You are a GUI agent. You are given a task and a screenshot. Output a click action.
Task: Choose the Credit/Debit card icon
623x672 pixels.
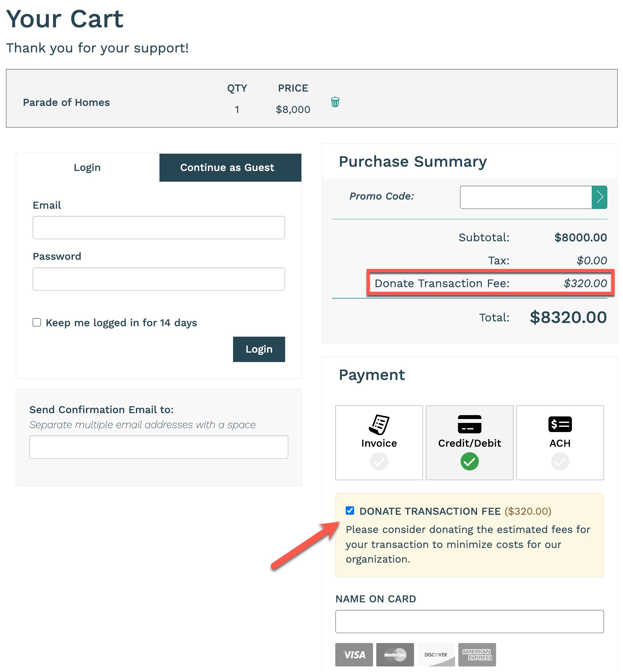(469, 424)
